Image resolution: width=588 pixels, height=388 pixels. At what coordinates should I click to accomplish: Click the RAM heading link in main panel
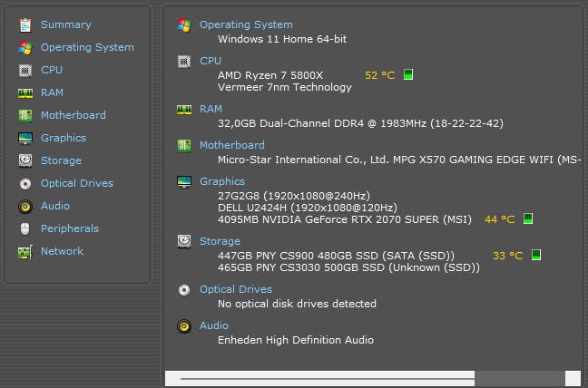point(211,110)
